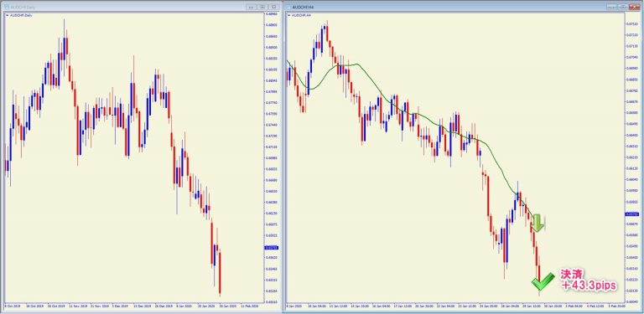The image size is (644, 314).
Task: Click the blue current price label on Daily axis
Action: (272, 248)
